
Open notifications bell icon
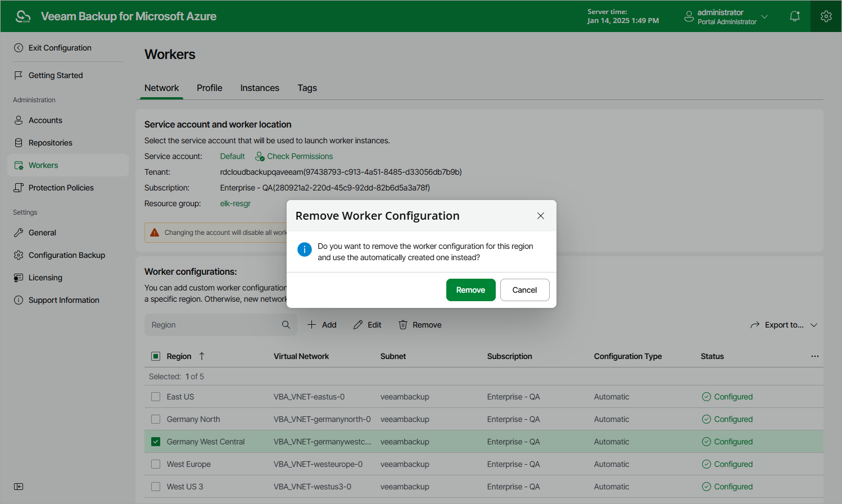(x=795, y=16)
